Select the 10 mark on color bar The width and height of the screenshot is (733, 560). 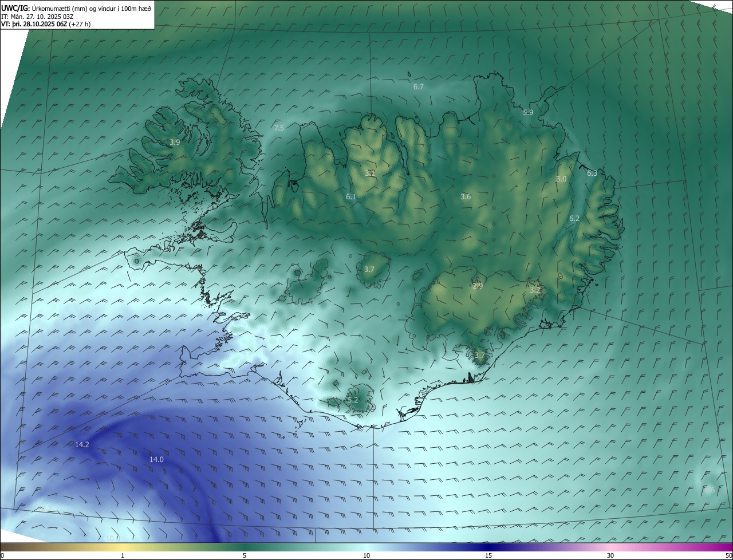tap(366, 555)
